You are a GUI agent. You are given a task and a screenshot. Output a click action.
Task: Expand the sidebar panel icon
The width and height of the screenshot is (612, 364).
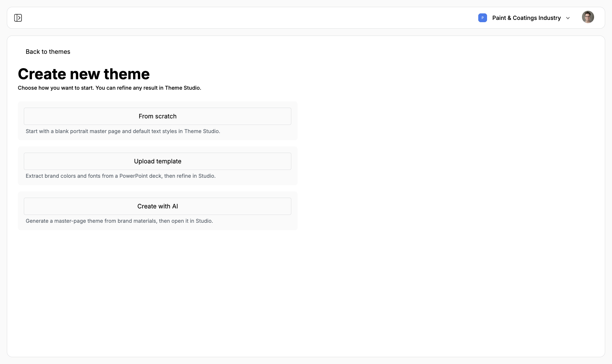point(18,18)
